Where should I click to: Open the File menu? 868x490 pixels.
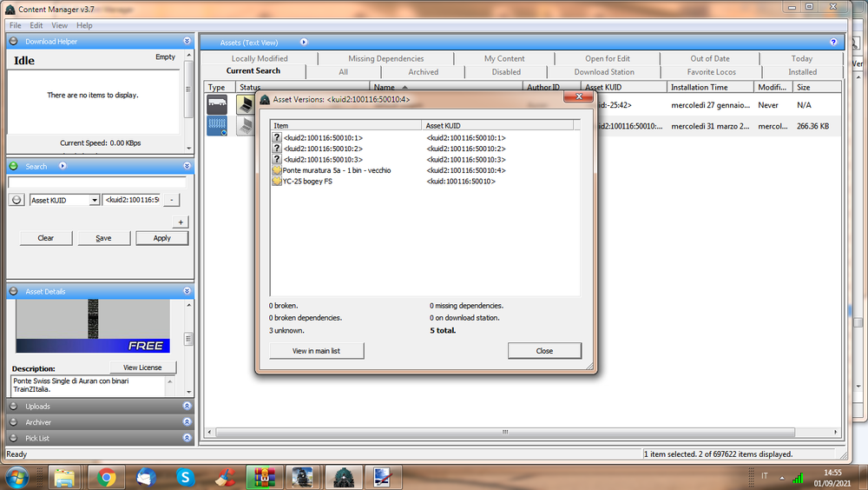pos(15,25)
